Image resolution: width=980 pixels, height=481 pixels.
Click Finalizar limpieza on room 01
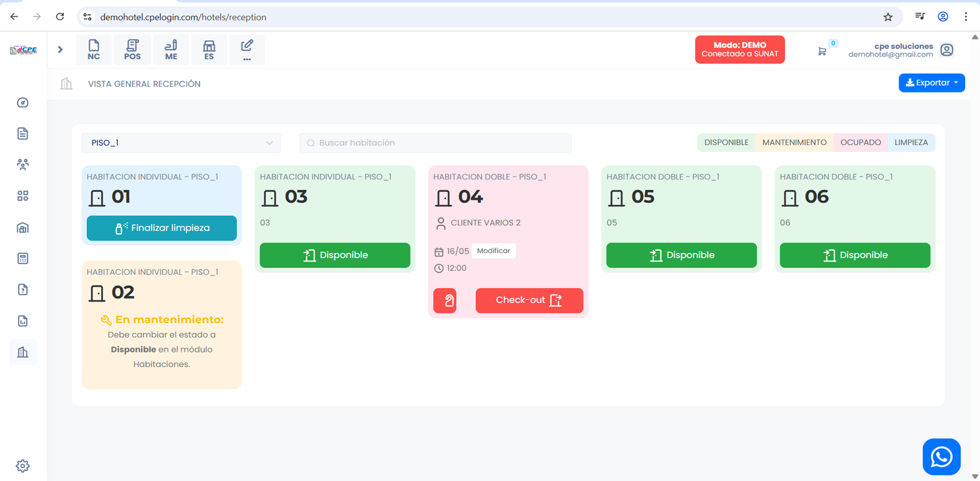click(x=161, y=228)
